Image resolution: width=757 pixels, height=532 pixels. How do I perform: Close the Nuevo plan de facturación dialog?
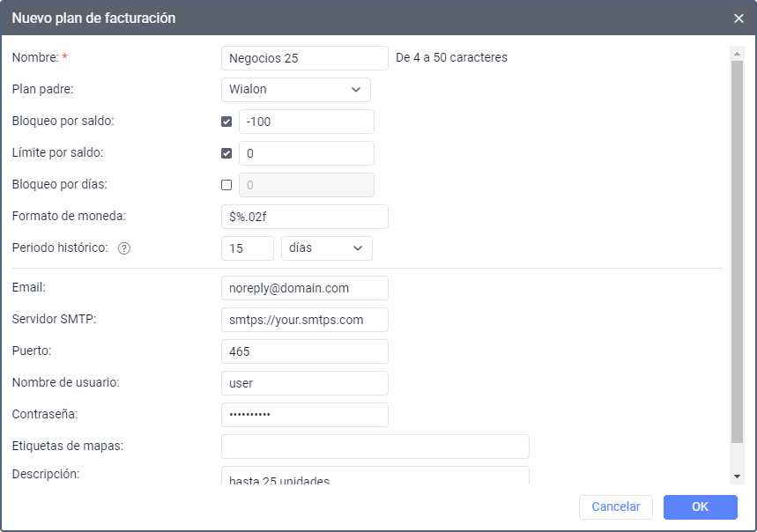pyautogui.click(x=738, y=18)
